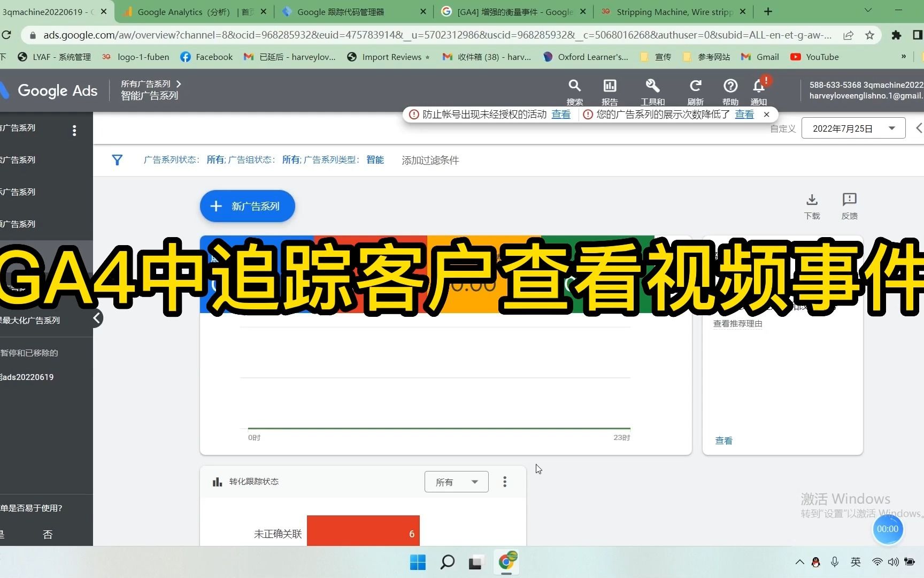Open the sidebar three-dot menu
The height and width of the screenshot is (578, 924).
pos(74,130)
